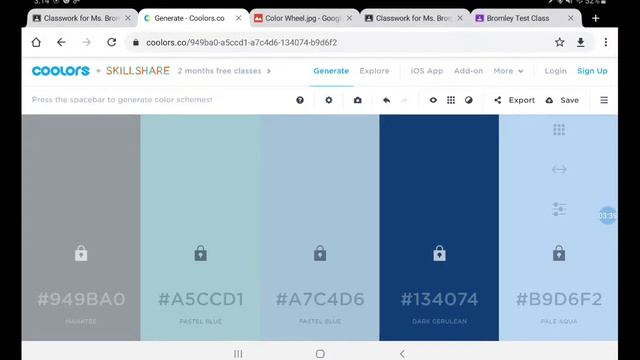Image resolution: width=640 pixels, height=360 pixels.
Task: Open the Skillshare promo link
Action: (138, 71)
